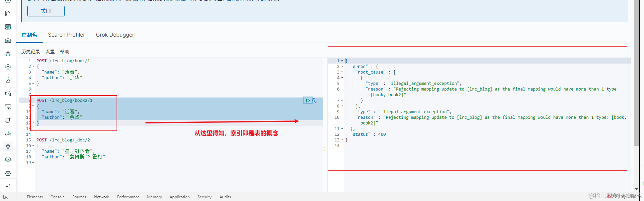Collapse response "root_cause" fold at line 3
The width and height of the screenshot is (644, 201).
pyautogui.click(x=342, y=72)
